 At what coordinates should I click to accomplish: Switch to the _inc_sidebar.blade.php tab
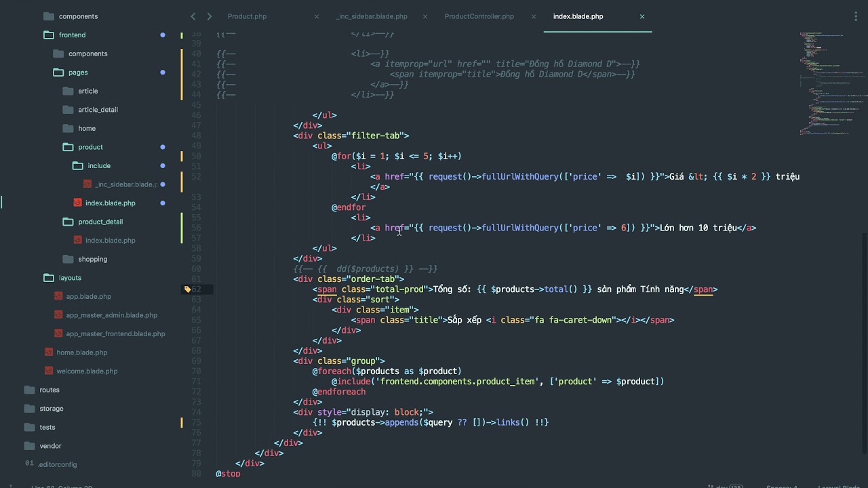372,16
